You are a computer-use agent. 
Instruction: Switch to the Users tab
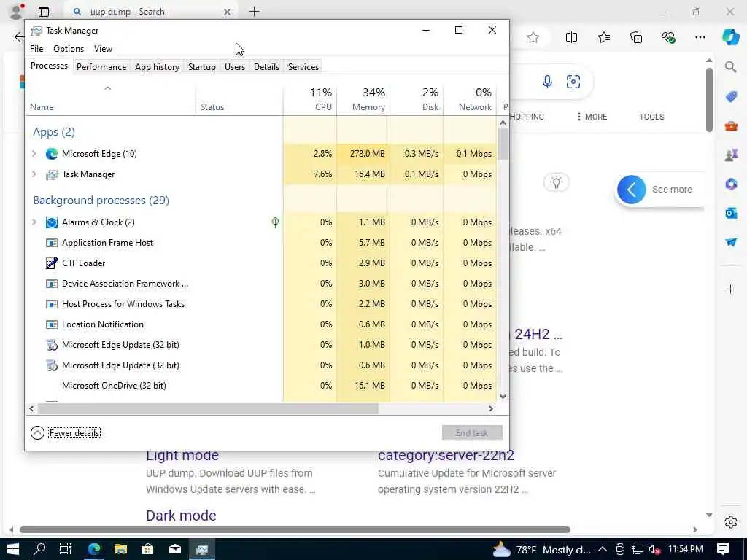click(234, 66)
